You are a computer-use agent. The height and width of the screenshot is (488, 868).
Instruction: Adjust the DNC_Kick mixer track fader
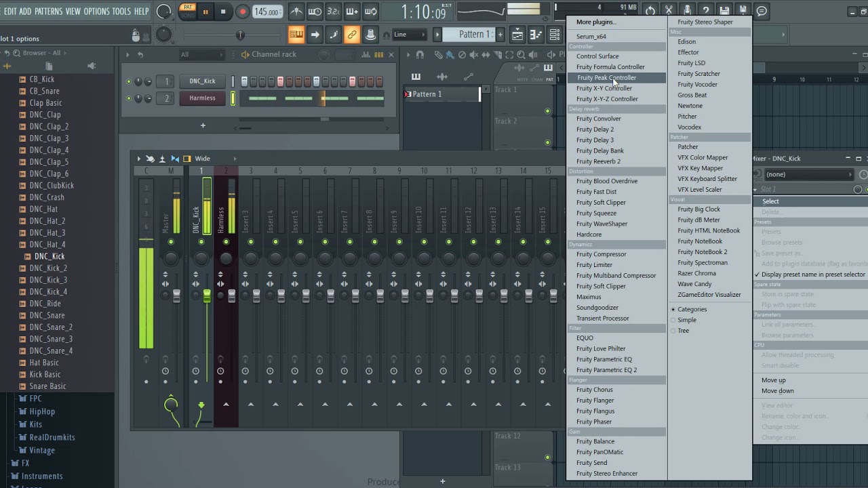(x=207, y=296)
